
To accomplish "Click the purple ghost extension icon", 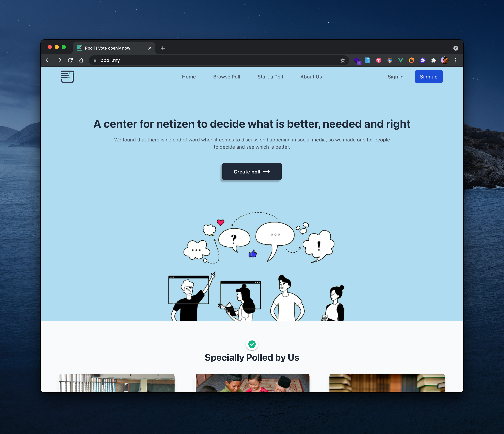I will [x=423, y=60].
